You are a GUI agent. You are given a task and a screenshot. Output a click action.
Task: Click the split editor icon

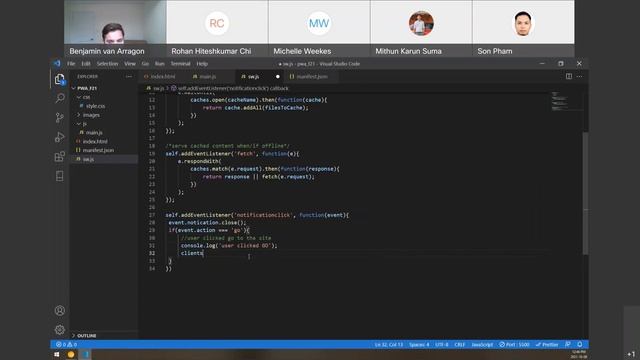pos(569,76)
